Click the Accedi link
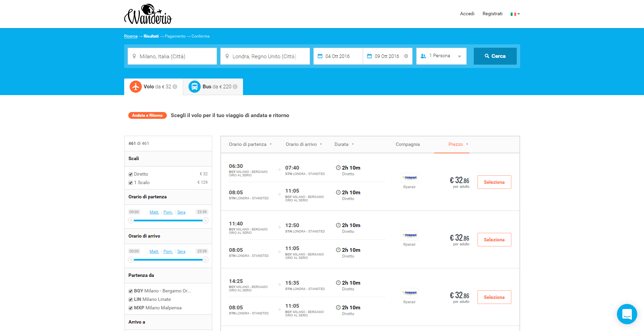 pos(467,14)
